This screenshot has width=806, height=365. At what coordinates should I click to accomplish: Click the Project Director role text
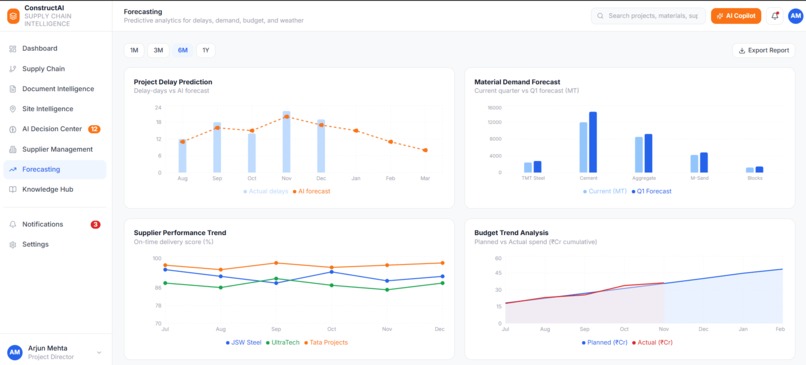(51, 357)
